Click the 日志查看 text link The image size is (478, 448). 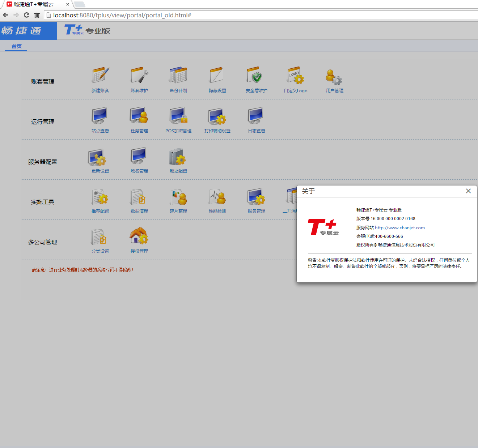(256, 131)
